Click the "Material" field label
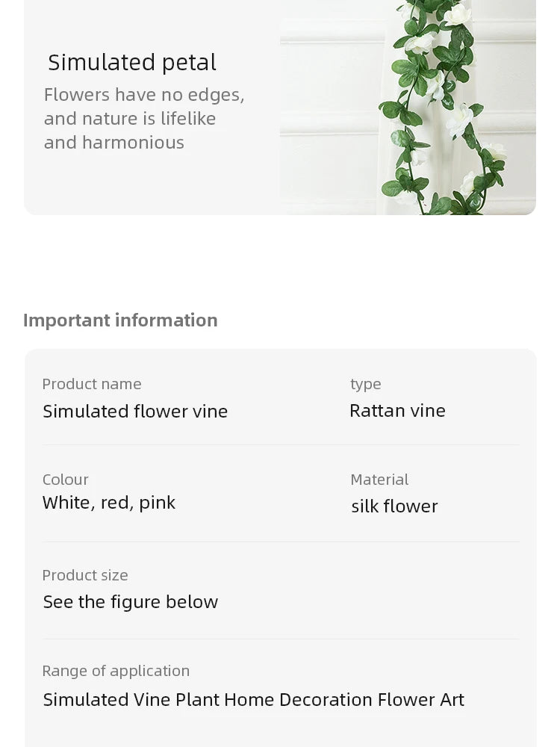This screenshot has width=560, height=747. (379, 480)
